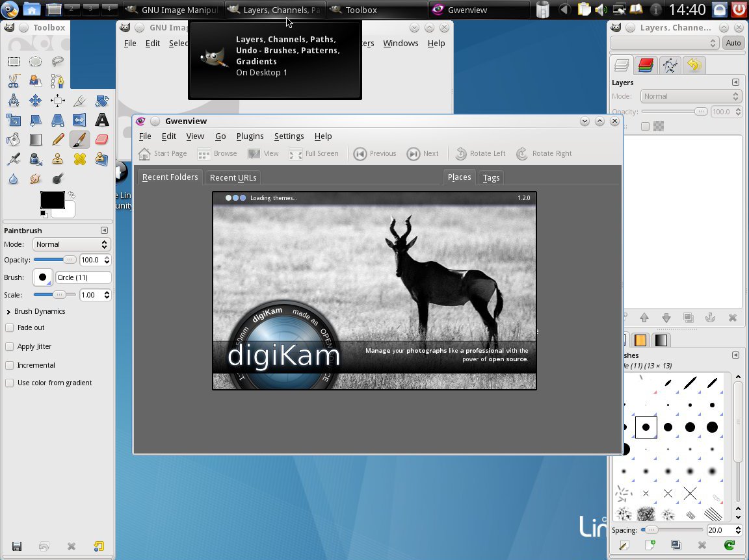Viewport: 749px width, 560px height.
Task: Toggle the Apply Jitter checkbox
Action: pos(10,347)
